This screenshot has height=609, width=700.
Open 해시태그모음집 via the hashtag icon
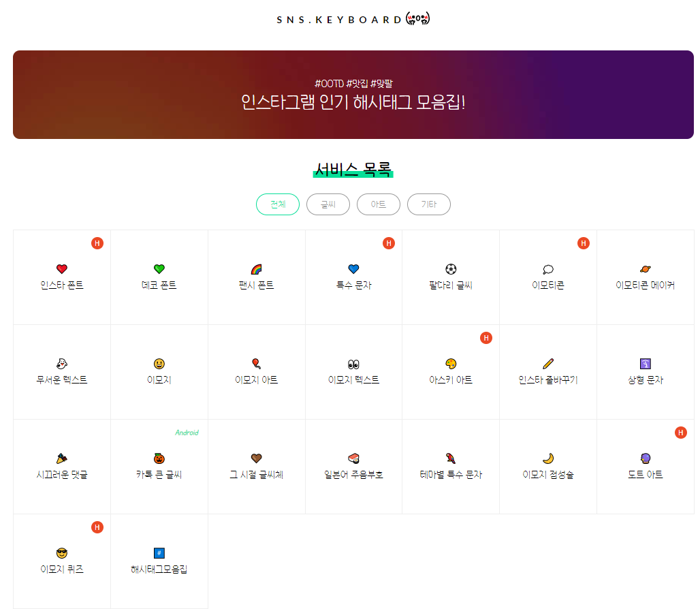pyautogui.click(x=159, y=552)
